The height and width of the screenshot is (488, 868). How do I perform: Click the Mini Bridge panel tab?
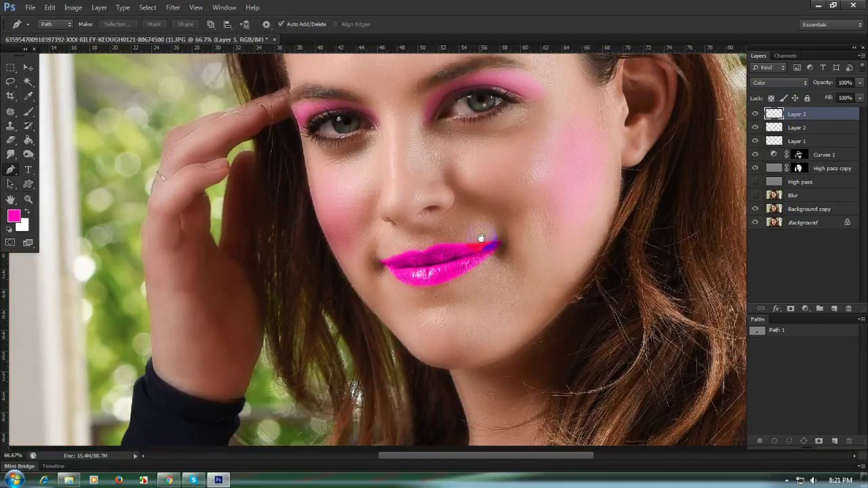pos(20,466)
